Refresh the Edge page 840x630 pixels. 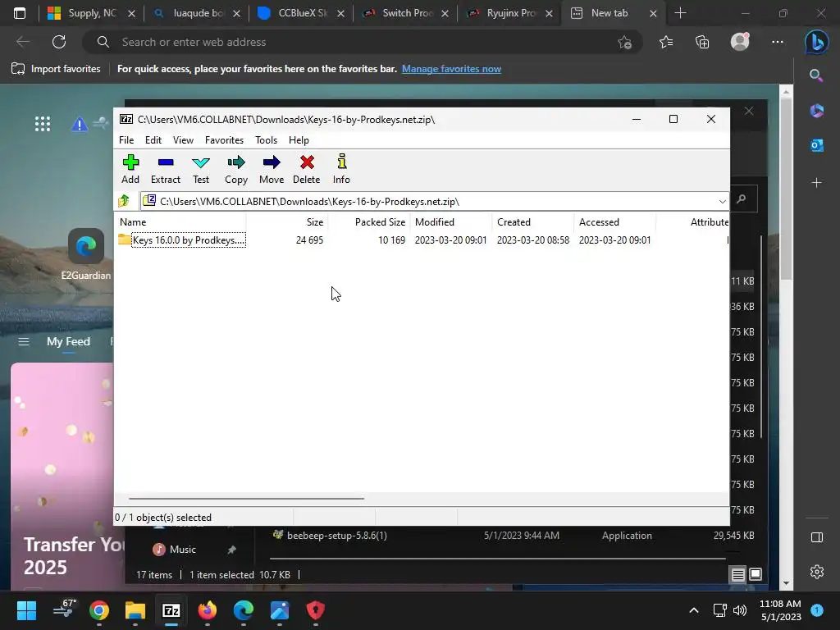click(59, 42)
